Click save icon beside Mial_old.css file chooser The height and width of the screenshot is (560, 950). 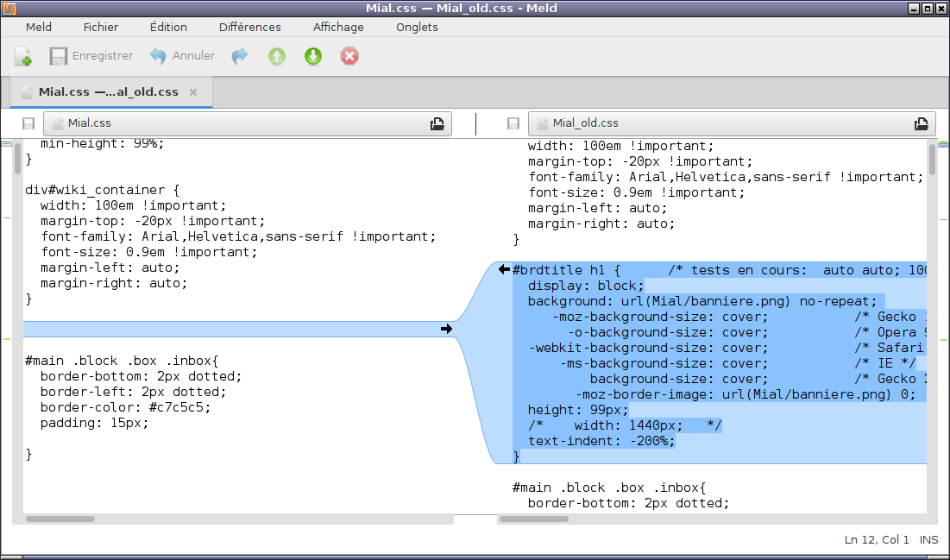point(513,123)
